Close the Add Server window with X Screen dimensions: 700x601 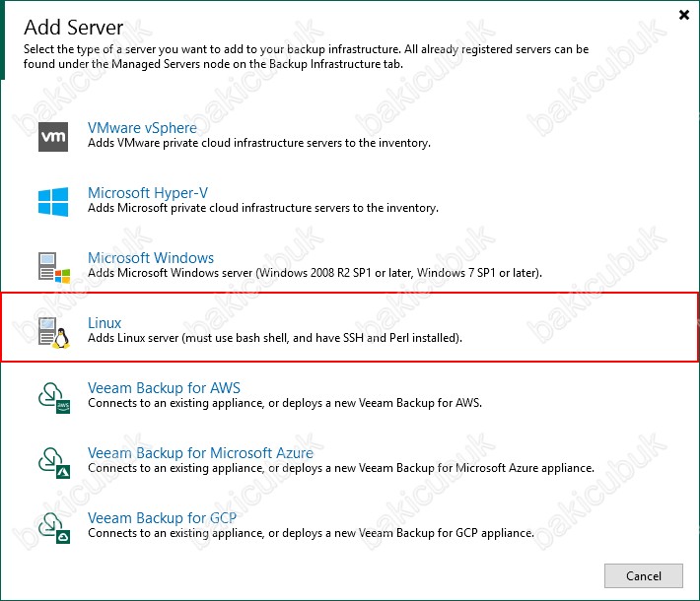(684, 15)
